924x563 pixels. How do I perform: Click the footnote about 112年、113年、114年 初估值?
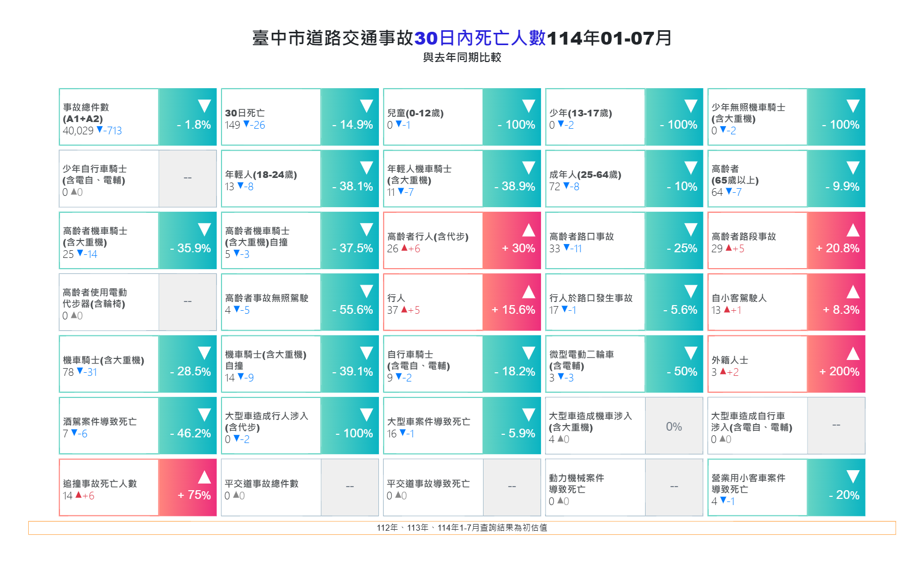coord(461,528)
